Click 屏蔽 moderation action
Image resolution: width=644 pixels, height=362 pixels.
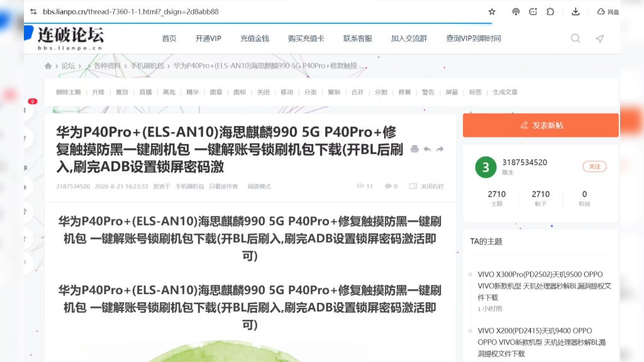pos(452,92)
